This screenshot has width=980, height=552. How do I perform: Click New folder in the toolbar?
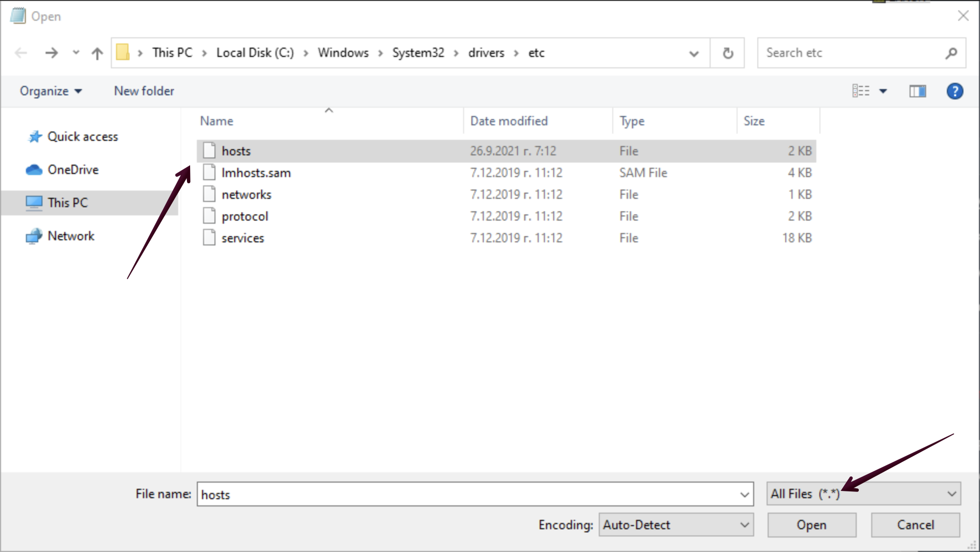(x=144, y=91)
